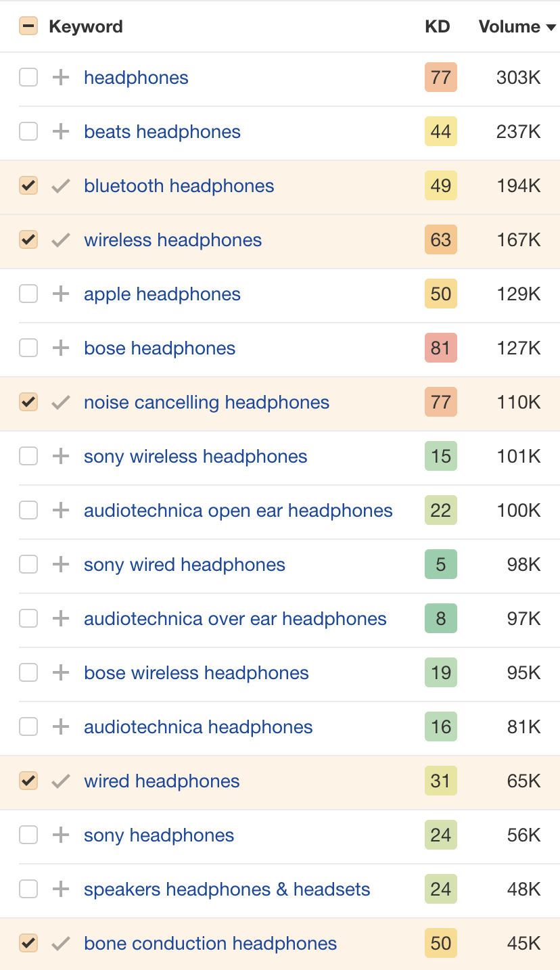The height and width of the screenshot is (970, 560).
Task: Click the plus icon beside "headphones"
Action: [x=60, y=77]
